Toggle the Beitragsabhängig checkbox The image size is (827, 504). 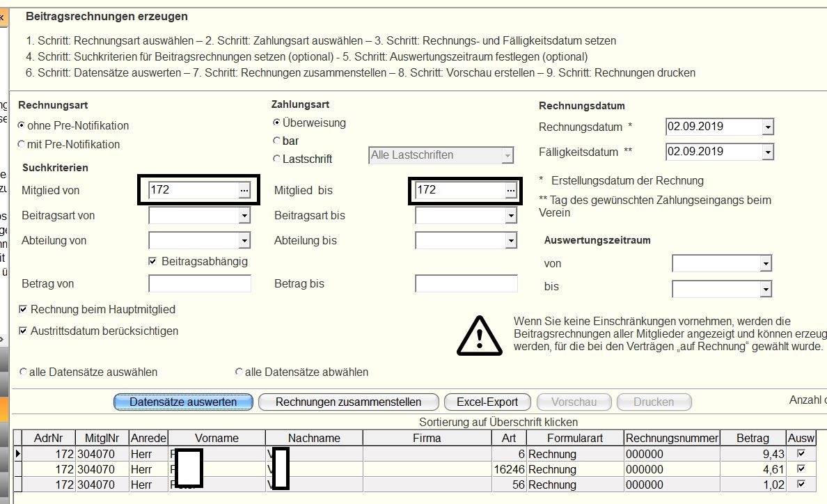click(x=153, y=262)
